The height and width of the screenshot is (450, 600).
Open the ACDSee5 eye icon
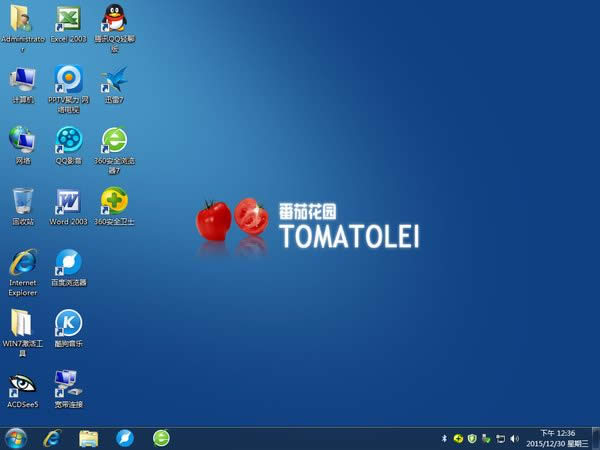click(22, 383)
